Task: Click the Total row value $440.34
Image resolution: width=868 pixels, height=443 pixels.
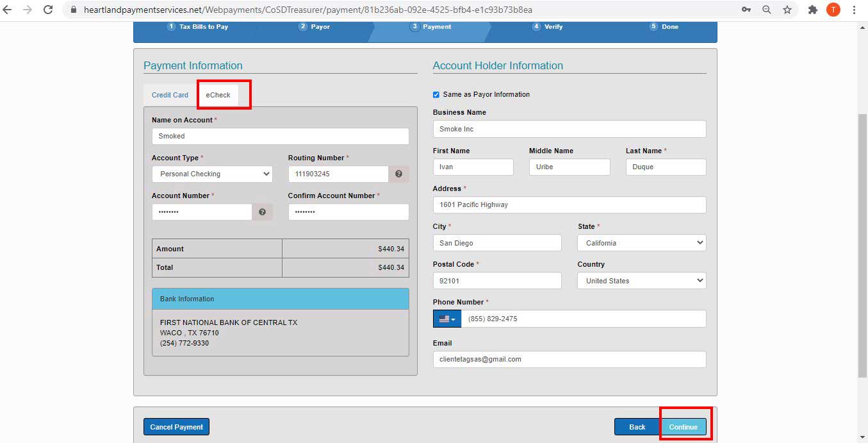Action: (x=391, y=267)
